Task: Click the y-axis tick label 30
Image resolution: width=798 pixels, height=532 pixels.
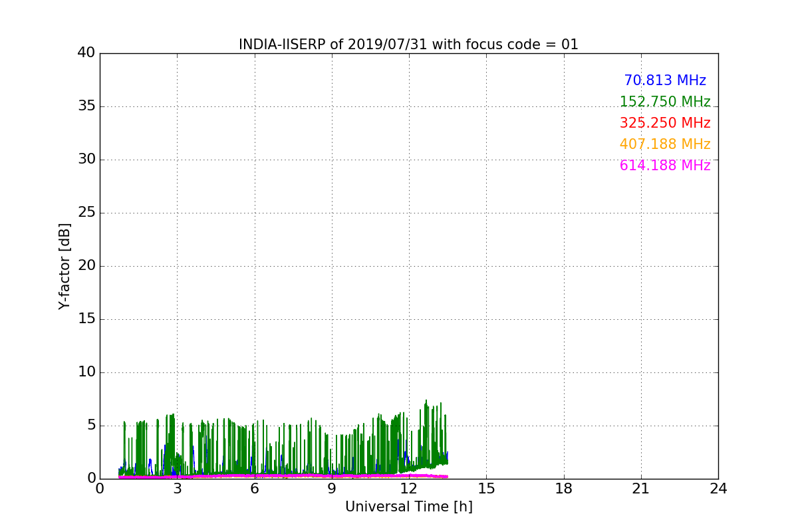Action: click(x=86, y=160)
